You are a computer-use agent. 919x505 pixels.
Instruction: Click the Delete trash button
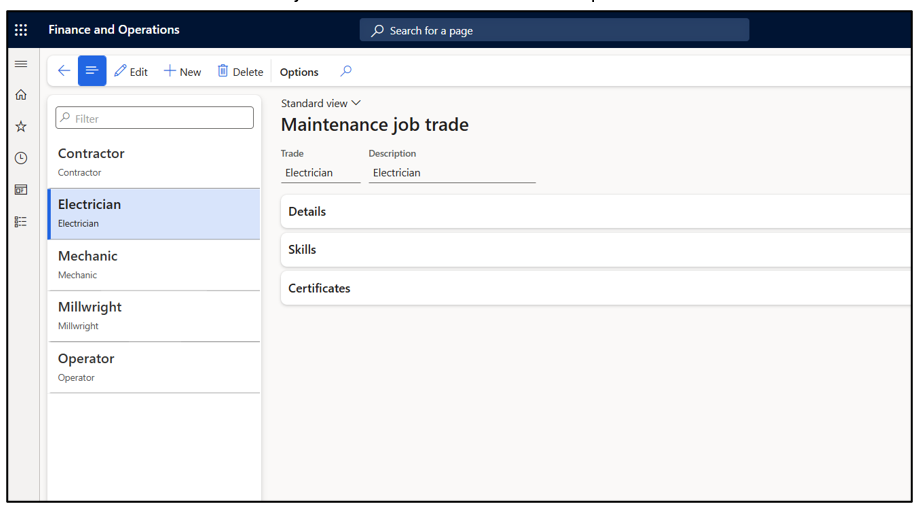coord(240,71)
